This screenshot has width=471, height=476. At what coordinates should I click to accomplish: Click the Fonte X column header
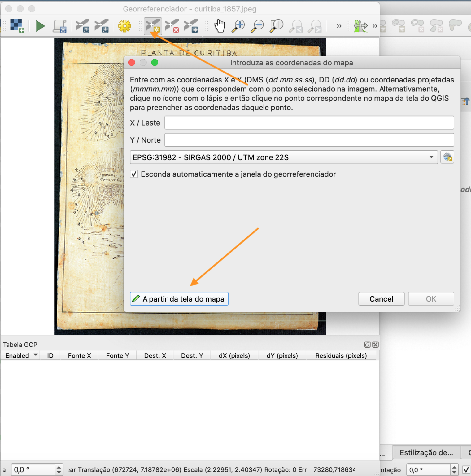click(79, 355)
